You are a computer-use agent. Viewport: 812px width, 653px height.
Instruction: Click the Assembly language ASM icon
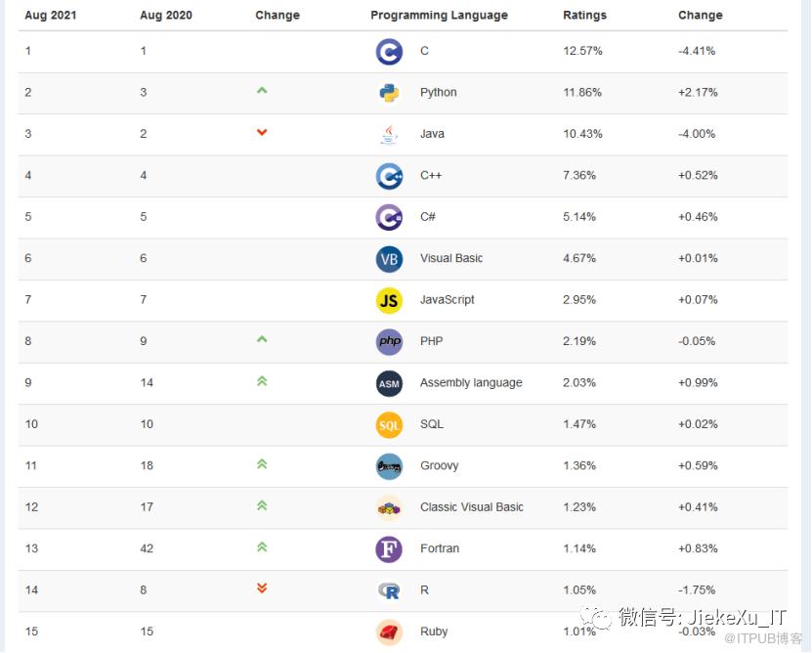click(x=389, y=383)
